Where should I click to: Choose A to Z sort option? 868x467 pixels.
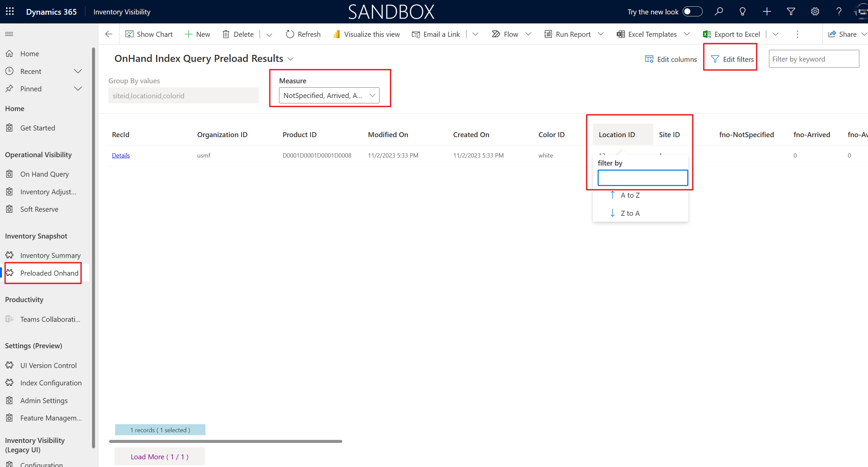(x=630, y=195)
